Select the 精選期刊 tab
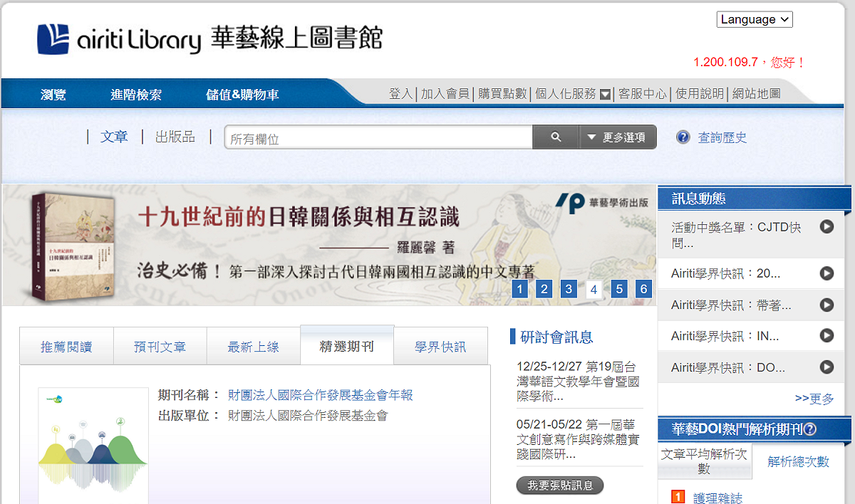The image size is (855, 504). (347, 346)
